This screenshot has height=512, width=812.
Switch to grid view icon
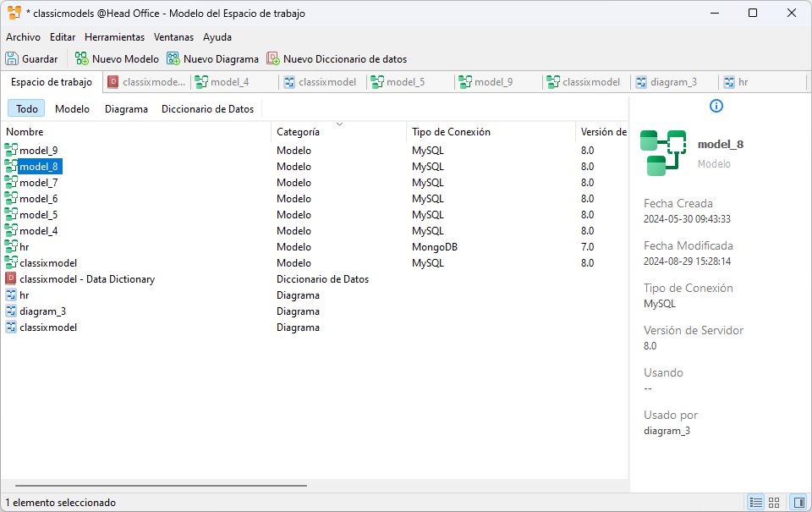coord(774,502)
